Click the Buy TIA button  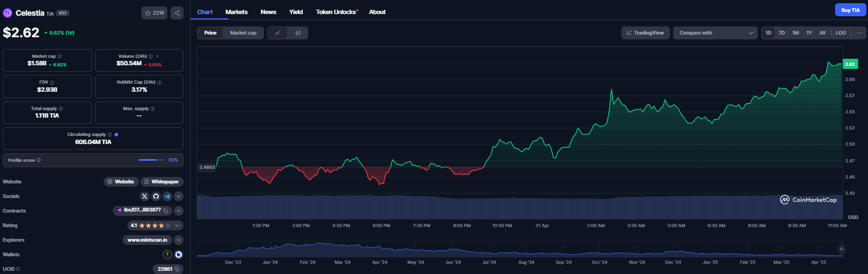click(x=850, y=10)
